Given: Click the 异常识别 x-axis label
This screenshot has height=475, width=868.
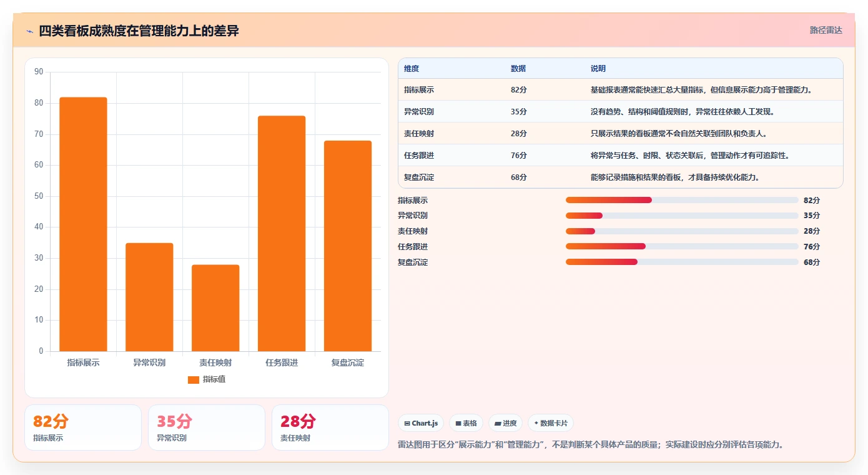Looking at the screenshot, I should point(149,362).
